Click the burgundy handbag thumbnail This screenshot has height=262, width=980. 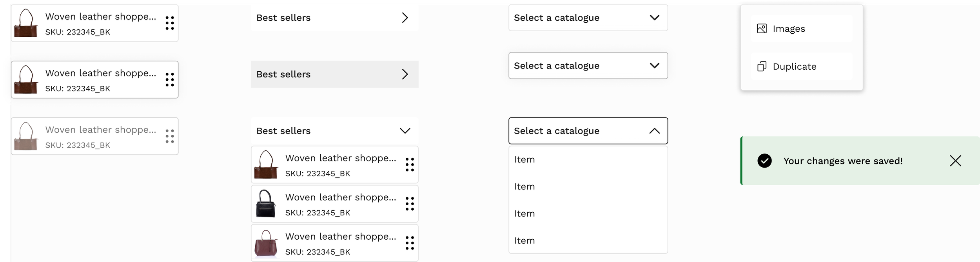click(266, 243)
